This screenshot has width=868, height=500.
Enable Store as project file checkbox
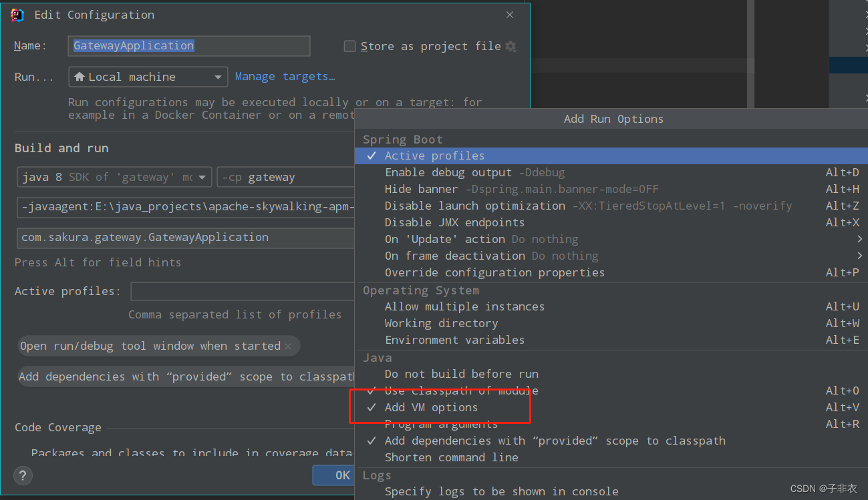tap(349, 46)
